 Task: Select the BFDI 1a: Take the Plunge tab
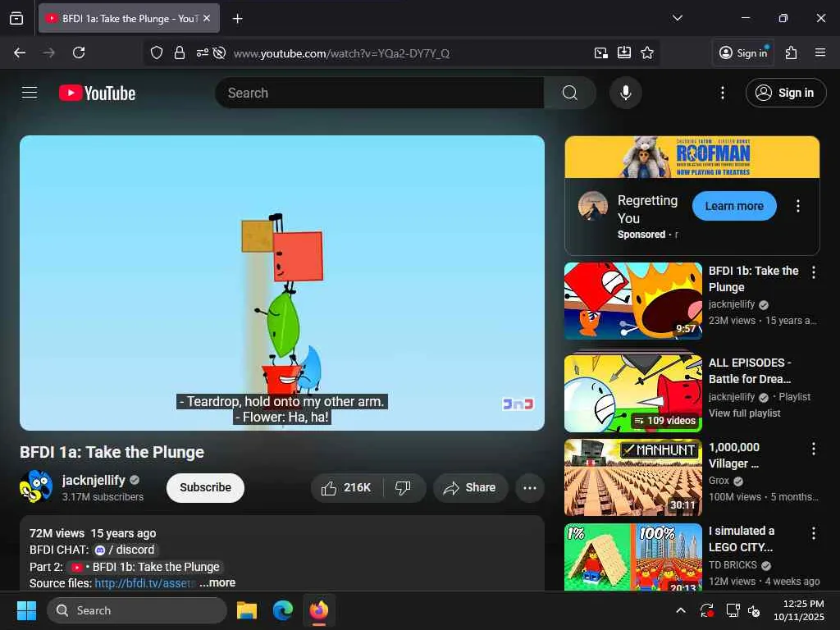click(x=129, y=18)
